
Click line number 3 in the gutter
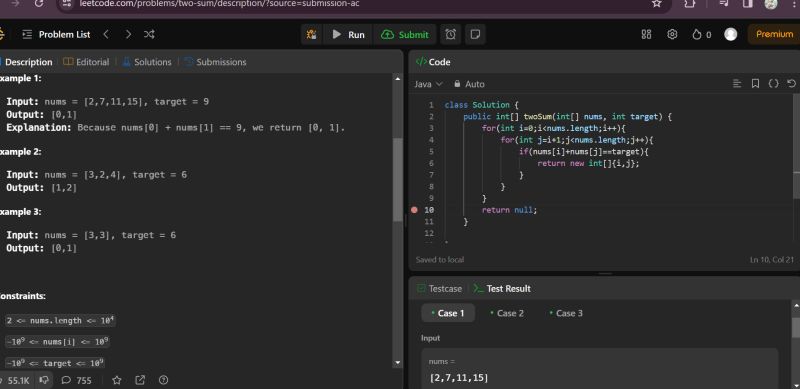(x=431, y=128)
